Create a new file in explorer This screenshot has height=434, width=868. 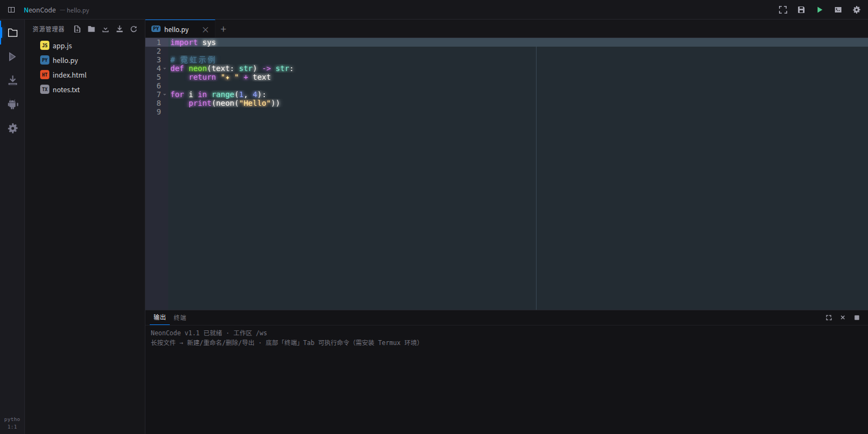coord(77,29)
